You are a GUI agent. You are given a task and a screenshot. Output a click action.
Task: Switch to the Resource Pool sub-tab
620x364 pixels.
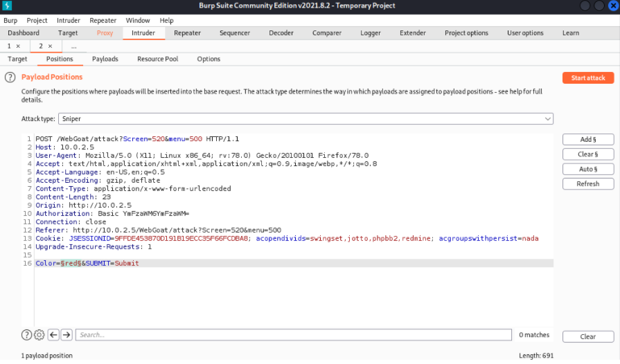[157, 60]
